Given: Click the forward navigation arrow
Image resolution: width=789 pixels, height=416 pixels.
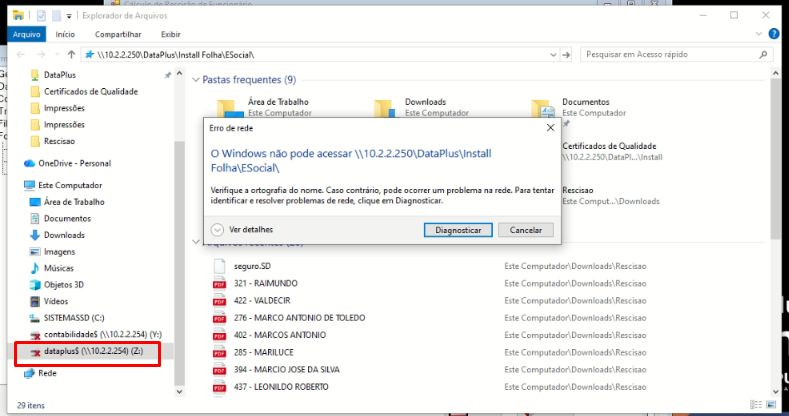Looking at the screenshot, I should [x=41, y=54].
